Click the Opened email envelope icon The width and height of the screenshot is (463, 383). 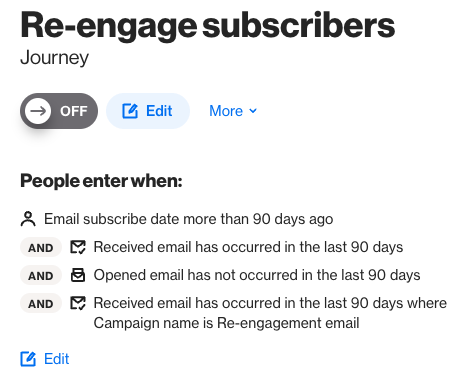tap(78, 275)
